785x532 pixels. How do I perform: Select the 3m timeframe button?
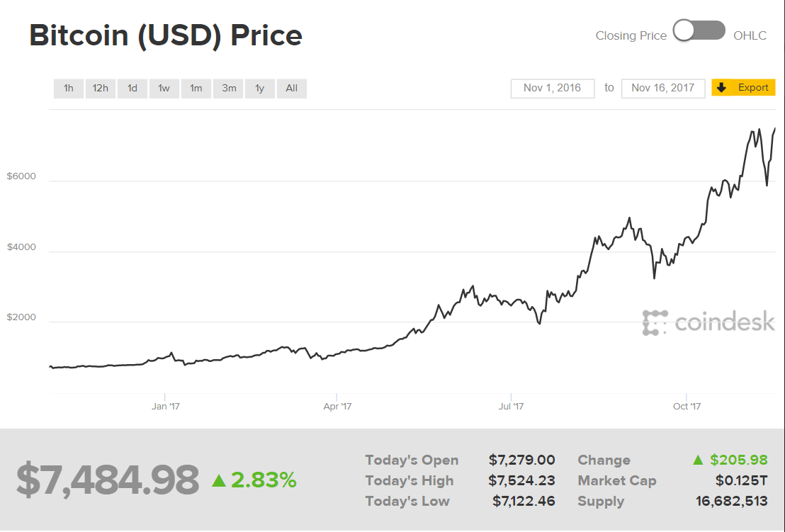pyautogui.click(x=227, y=88)
